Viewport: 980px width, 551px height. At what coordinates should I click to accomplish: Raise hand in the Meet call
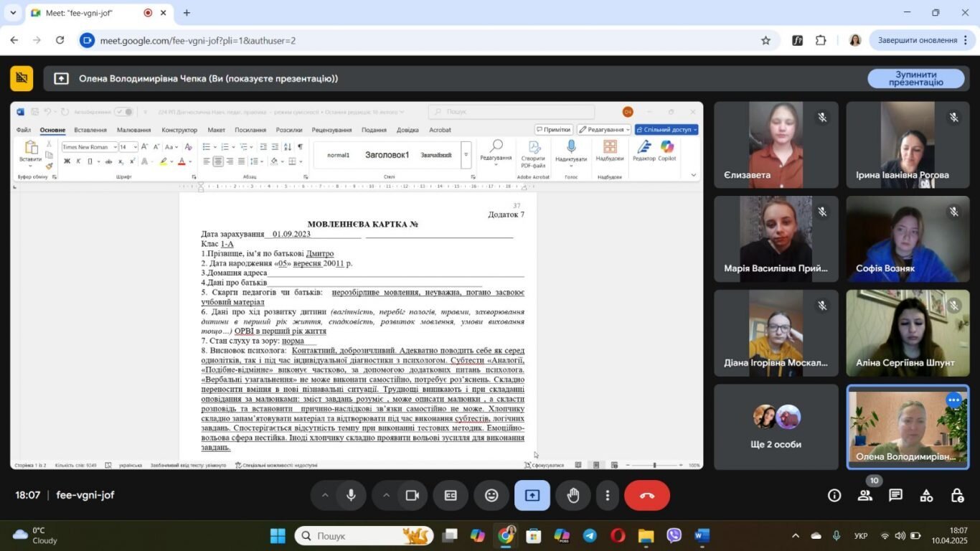coord(573,495)
